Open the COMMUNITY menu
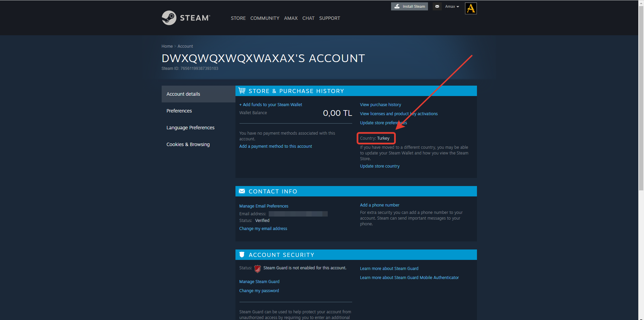This screenshot has width=644, height=320. point(265,18)
